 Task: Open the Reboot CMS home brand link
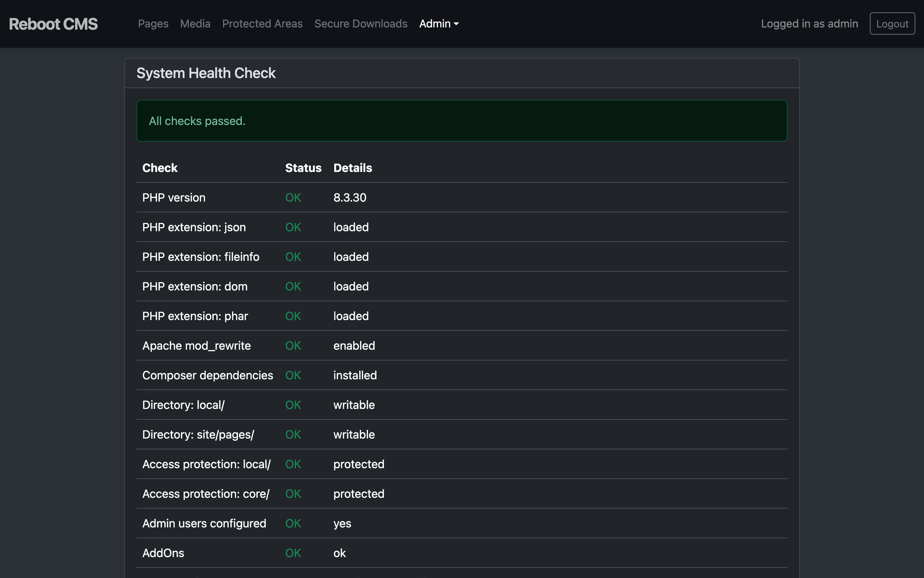[x=53, y=24]
